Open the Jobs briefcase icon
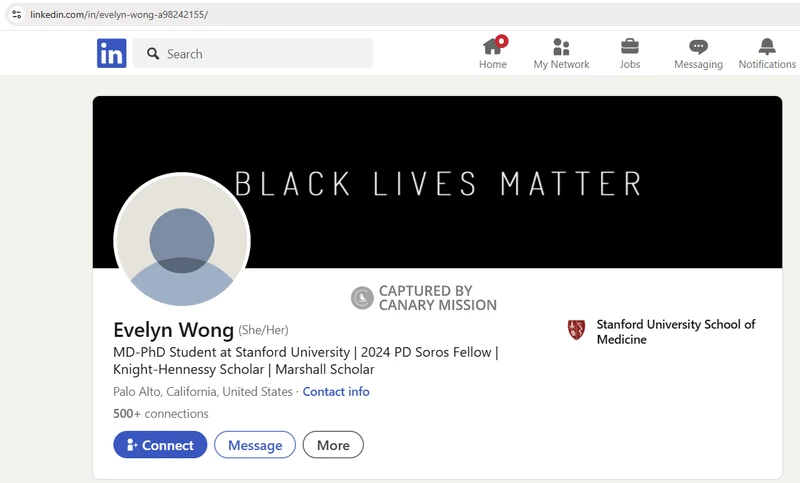 click(630, 46)
